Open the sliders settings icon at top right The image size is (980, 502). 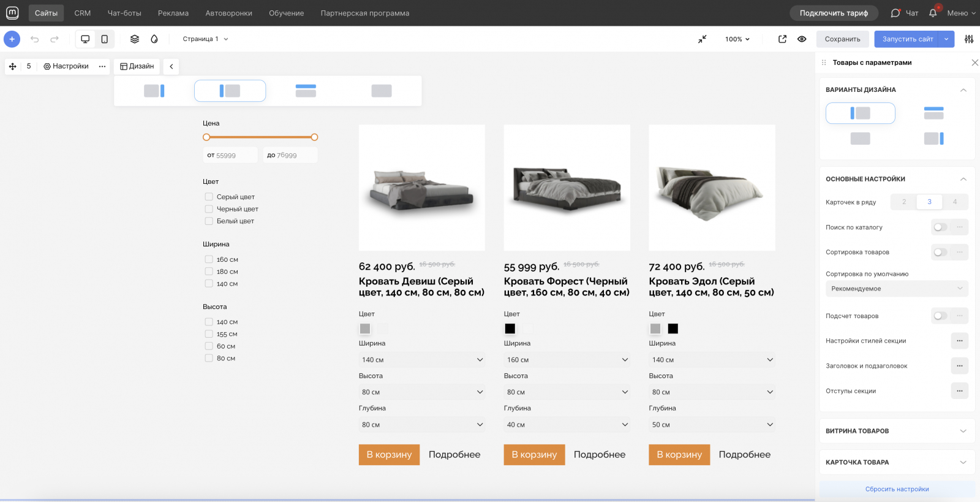pos(969,39)
